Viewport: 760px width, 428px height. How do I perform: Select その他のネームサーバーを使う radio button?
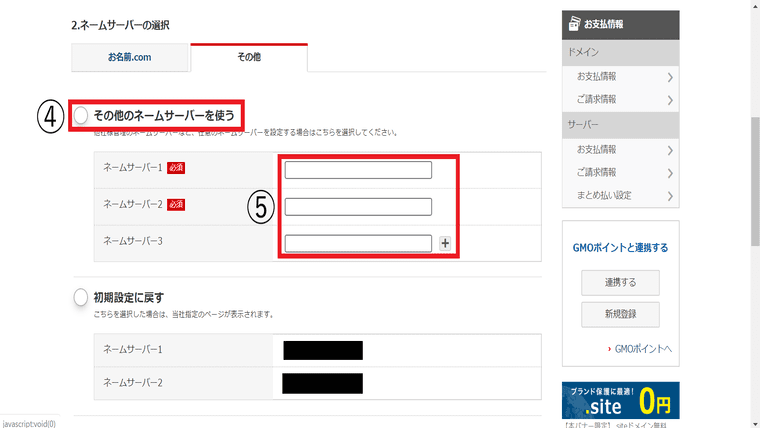point(81,115)
